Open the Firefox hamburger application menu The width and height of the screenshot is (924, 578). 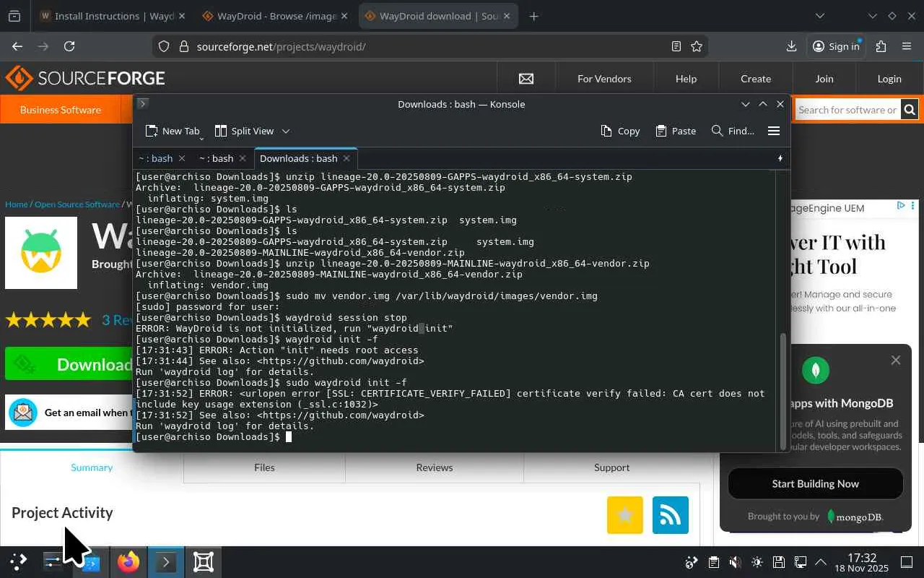pyautogui.click(x=907, y=46)
